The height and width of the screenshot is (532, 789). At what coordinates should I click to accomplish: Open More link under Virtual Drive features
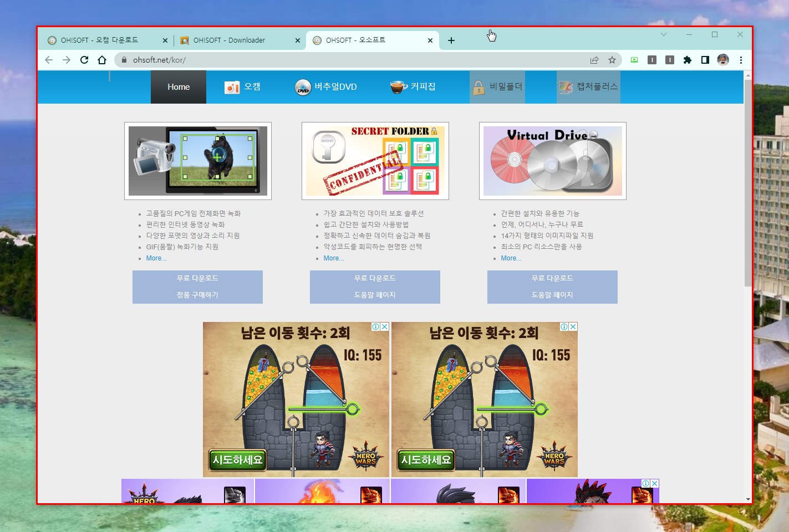pyautogui.click(x=511, y=258)
